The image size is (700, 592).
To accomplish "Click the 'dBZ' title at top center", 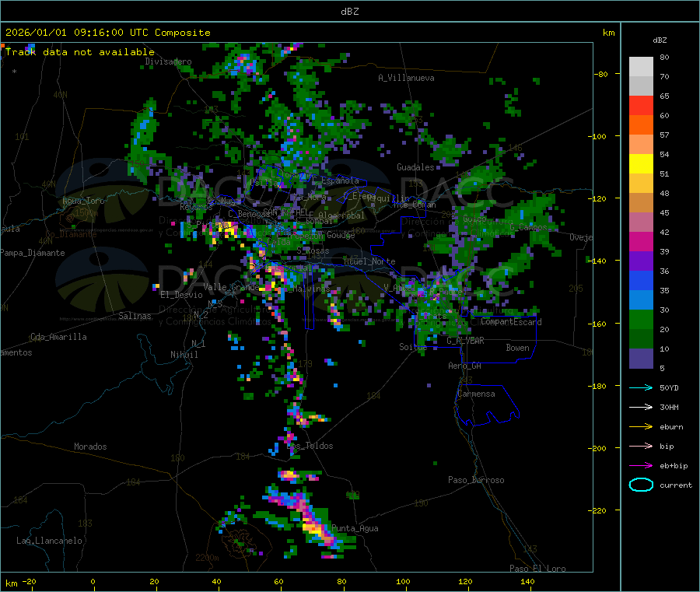I will tap(349, 12).
